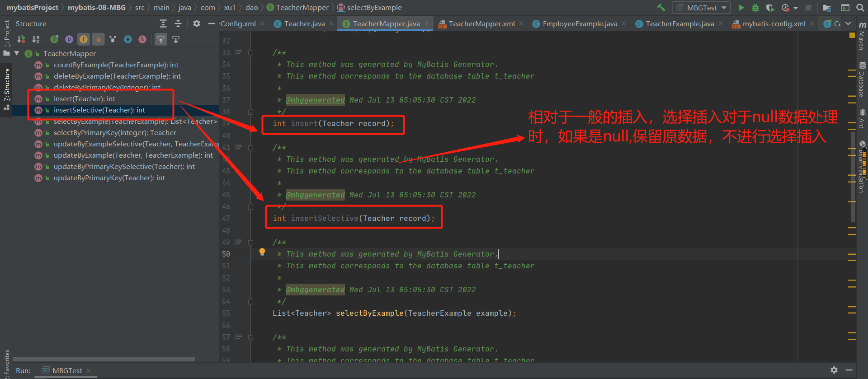Toggle Show Fields orange f filter
This screenshot has height=379, width=868.
84,39
